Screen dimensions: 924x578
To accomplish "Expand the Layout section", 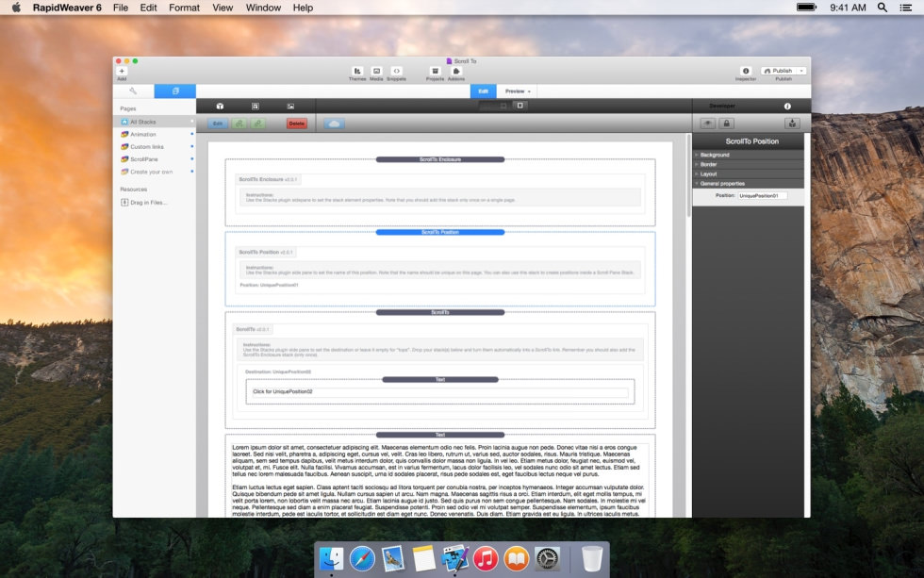I will (x=748, y=173).
